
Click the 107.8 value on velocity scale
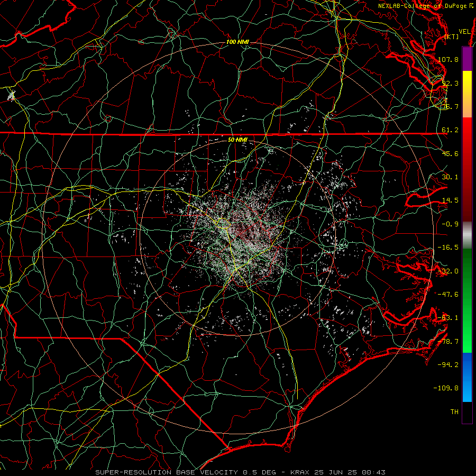448,59
